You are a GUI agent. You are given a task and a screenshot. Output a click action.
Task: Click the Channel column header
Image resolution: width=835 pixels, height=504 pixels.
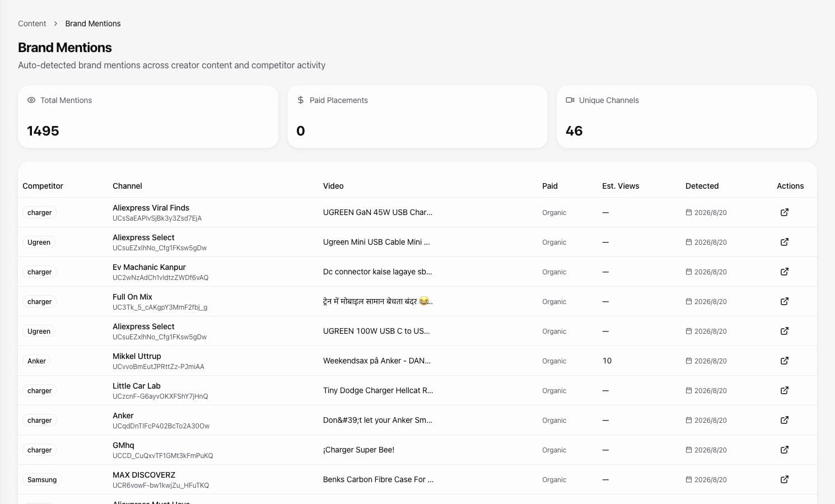tap(127, 186)
